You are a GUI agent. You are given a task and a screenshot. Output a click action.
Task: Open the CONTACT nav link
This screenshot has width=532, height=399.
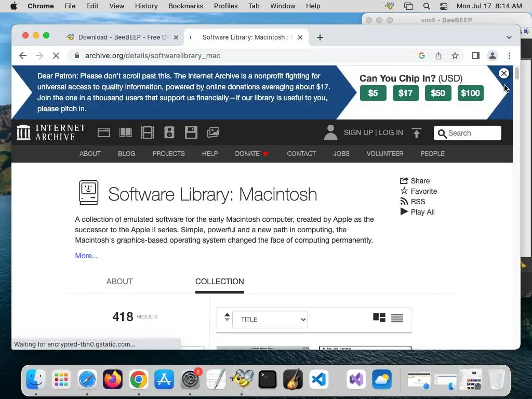pyautogui.click(x=301, y=154)
